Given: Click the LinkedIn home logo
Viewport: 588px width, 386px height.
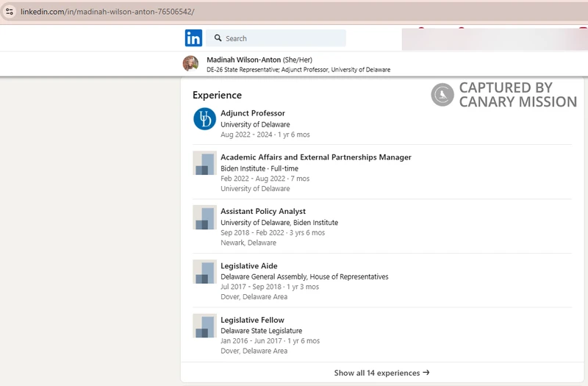Looking at the screenshot, I should click(x=193, y=38).
